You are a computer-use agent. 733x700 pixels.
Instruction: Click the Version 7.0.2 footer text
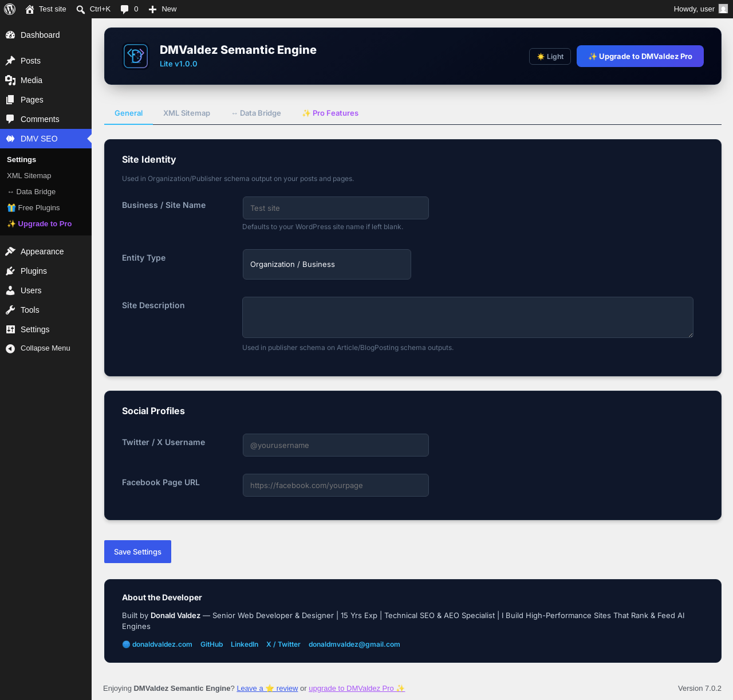(x=700, y=689)
